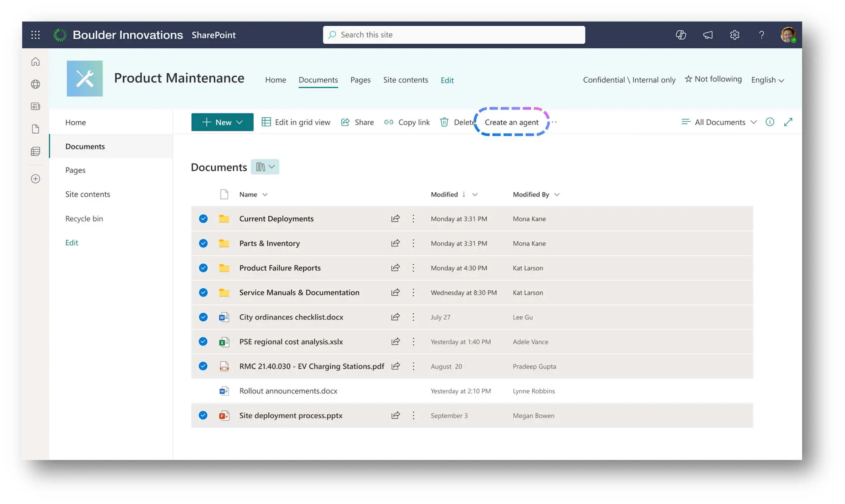Uncheck Site deployment process.pptx row
845x504 pixels.
(203, 415)
